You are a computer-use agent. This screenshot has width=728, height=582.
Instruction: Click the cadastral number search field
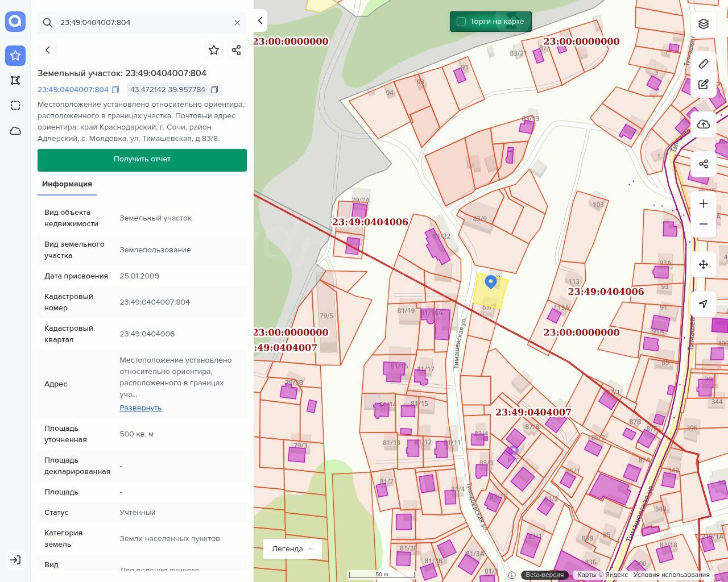pos(142,23)
